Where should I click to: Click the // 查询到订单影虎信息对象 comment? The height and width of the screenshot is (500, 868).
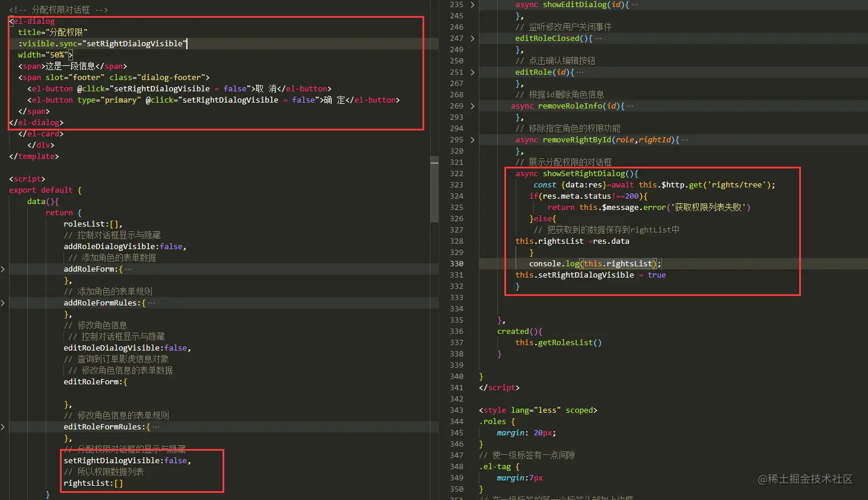[x=116, y=359]
